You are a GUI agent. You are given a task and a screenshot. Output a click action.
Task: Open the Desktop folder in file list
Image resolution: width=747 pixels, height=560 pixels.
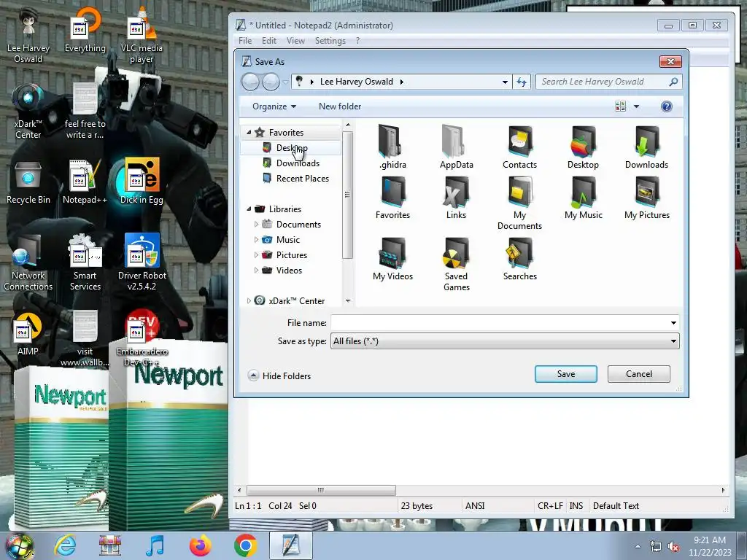click(x=583, y=147)
